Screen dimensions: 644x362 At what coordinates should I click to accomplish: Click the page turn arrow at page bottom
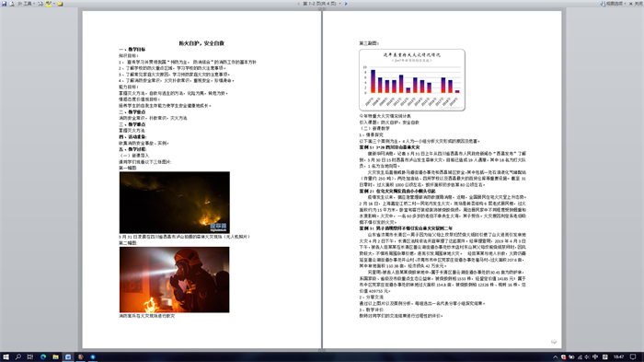[554, 342]
